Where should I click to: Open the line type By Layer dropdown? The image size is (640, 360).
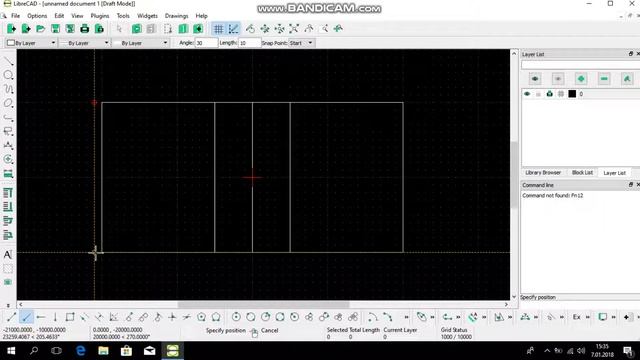pyautogui.click(x=141, y=43)
